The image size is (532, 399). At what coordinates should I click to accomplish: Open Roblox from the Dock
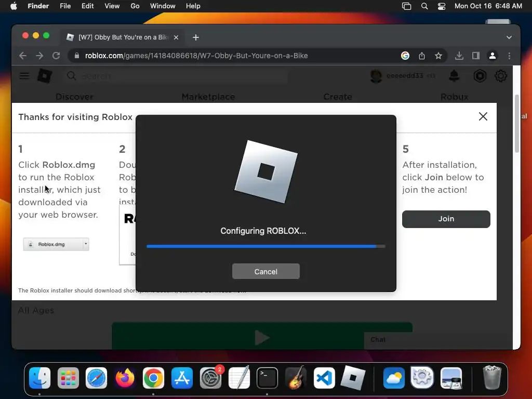[353, 378]
